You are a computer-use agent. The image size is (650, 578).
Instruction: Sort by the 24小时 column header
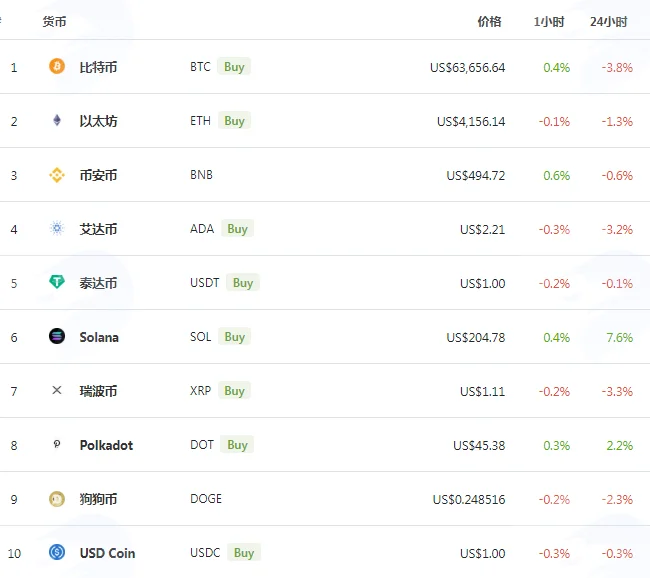coord(609,22)
